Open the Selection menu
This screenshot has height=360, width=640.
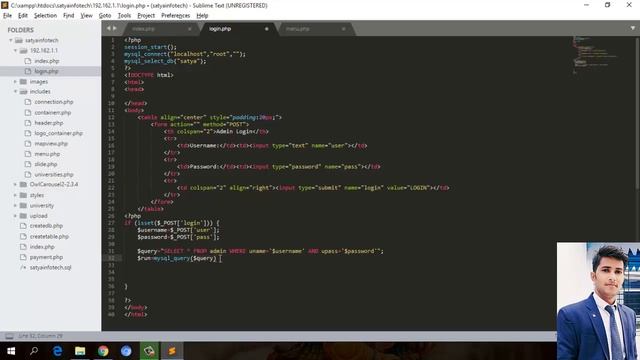(x=45, y=16)
